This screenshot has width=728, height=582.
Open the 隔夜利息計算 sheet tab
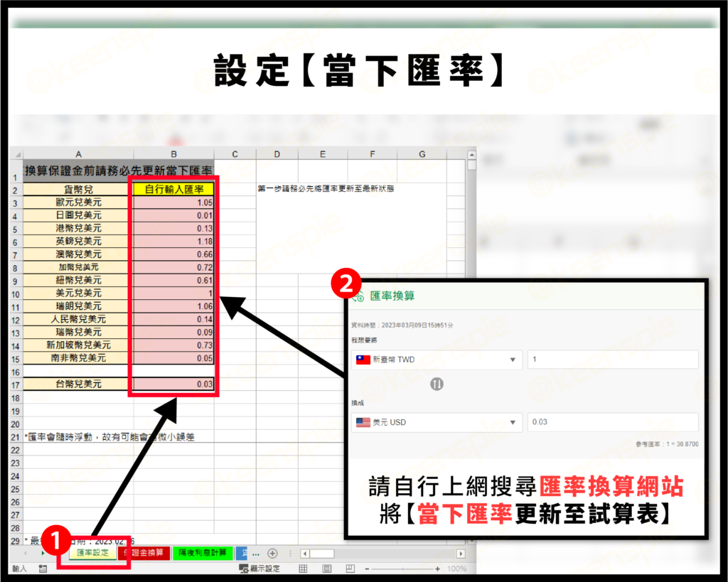point(201,554)
